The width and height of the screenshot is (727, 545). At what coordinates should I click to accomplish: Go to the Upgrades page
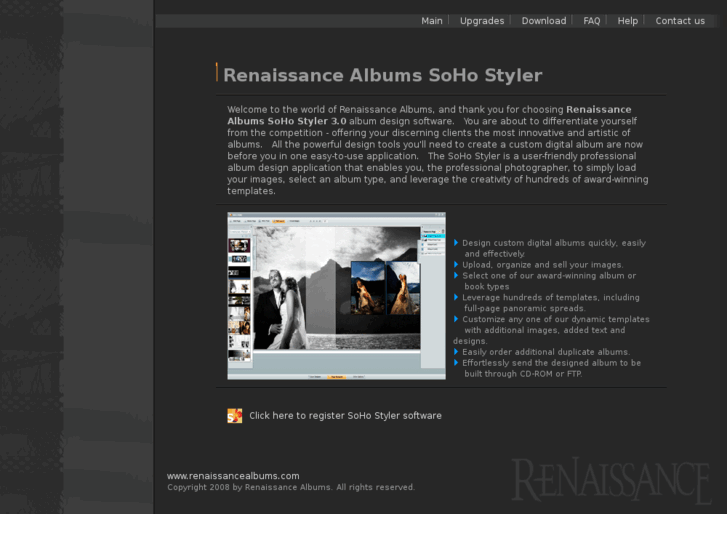point(482,21)
